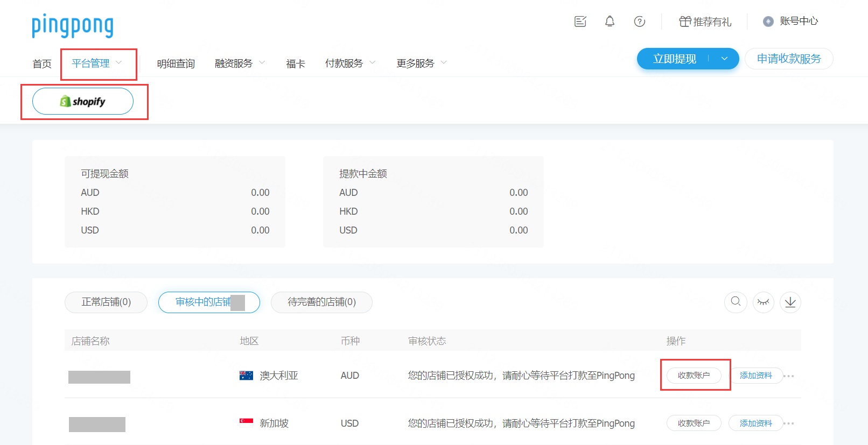Open 融资服务 menu
The image size is (868, 445).
tap(233, 63)
